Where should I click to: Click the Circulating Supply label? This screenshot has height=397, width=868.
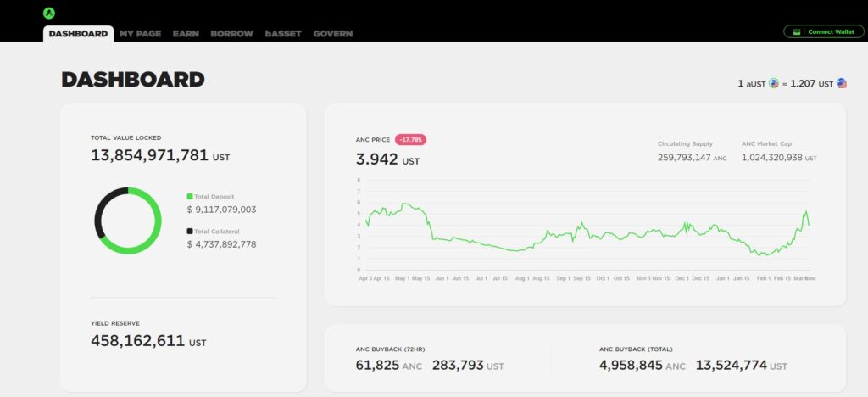[x=685, y=144]
